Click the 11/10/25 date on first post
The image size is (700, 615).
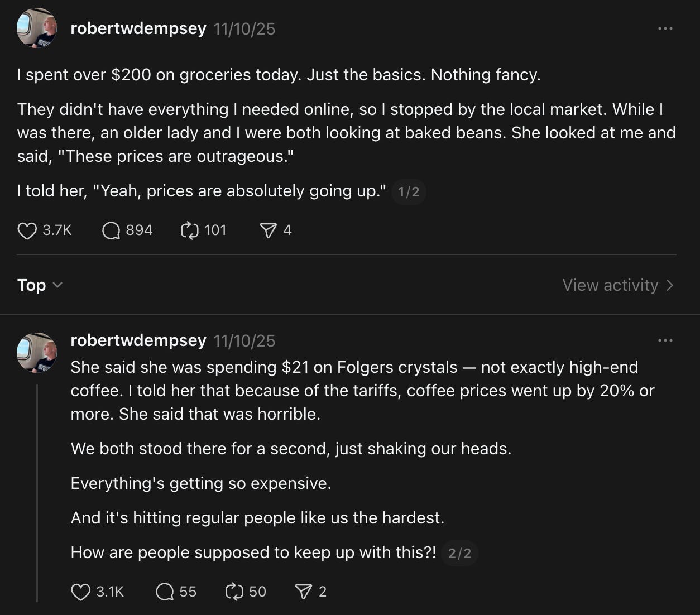click(244, 29)
